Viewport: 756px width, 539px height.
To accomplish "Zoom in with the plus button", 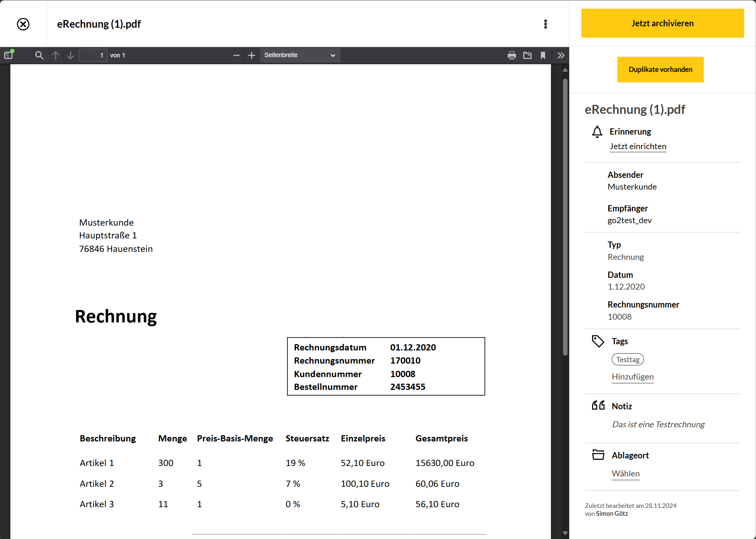I will (x=252, y=55).
